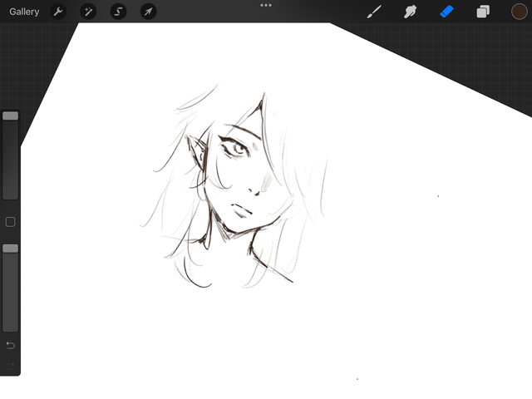The height and width of the screenshot is (399, 532).
Task: Click the lower part of the size slider track
Action: click(x=10, y=179)
